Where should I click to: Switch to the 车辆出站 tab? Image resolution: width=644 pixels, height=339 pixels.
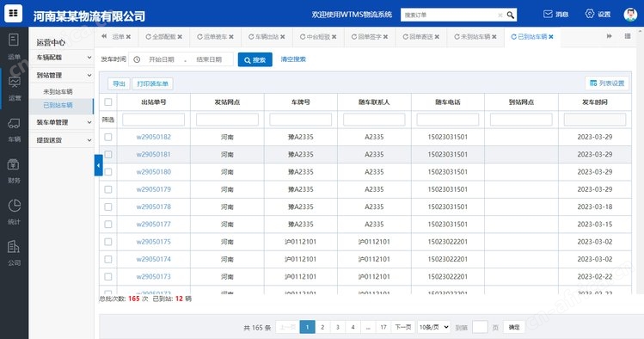[x=267, y=37]
